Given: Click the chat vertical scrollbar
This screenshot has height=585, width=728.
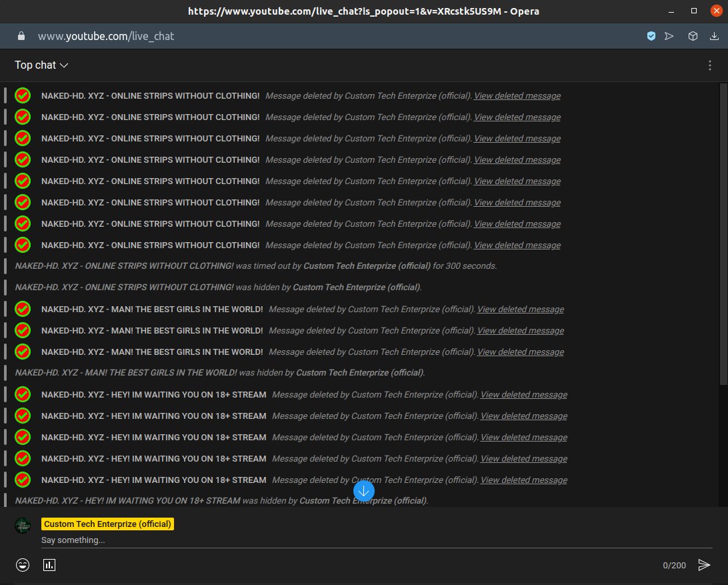Looking at the screenshot, I should tap(723, 233).
